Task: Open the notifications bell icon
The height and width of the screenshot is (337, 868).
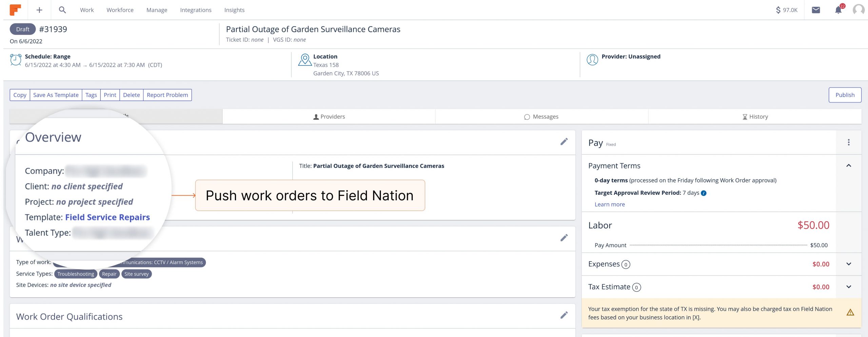Action: 838,10
